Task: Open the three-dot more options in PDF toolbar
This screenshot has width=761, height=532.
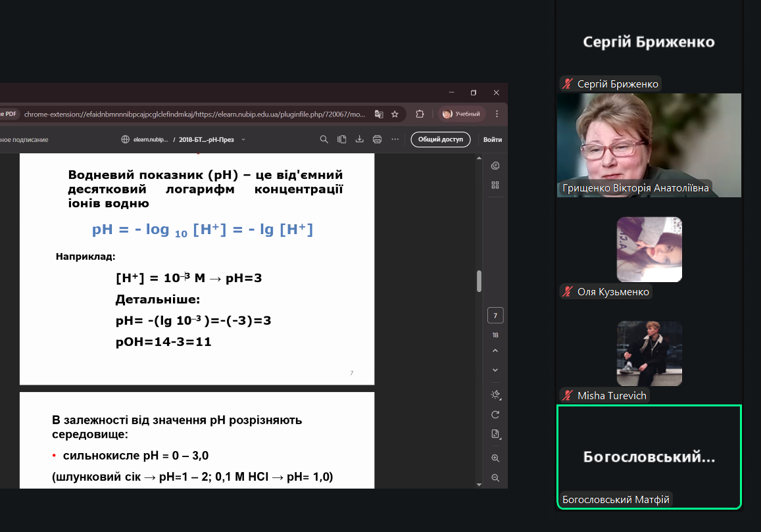Action: 395,139
